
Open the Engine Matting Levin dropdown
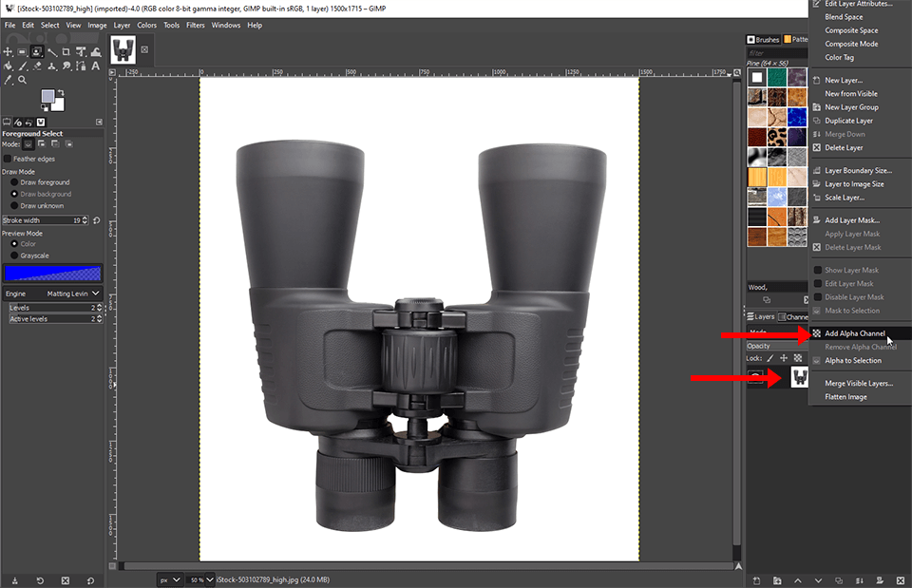point(73,294)
